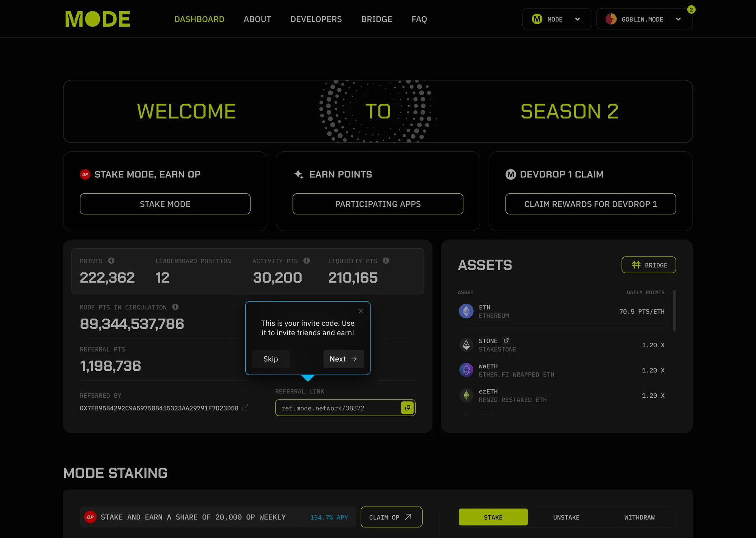The width and height of the screenshot is (756, 538).
Task: Click the Activity PTS info icon
Action: 307,261
